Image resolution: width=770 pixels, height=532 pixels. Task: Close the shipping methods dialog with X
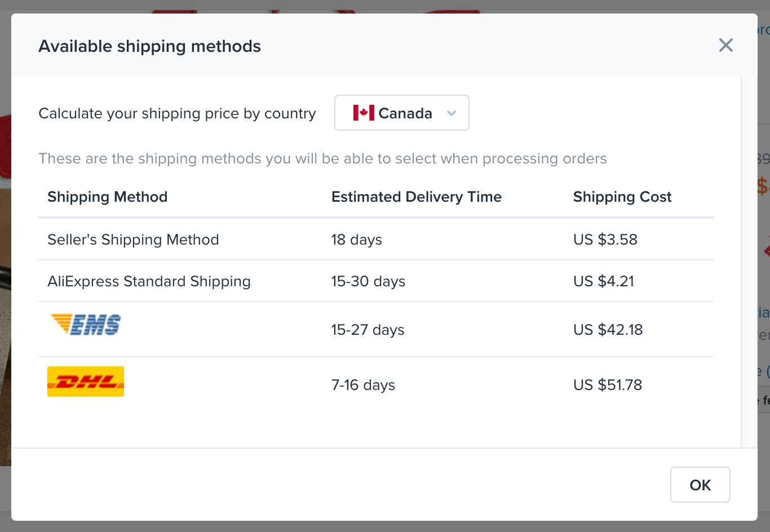pyautogui.click(x=725, y=45)
